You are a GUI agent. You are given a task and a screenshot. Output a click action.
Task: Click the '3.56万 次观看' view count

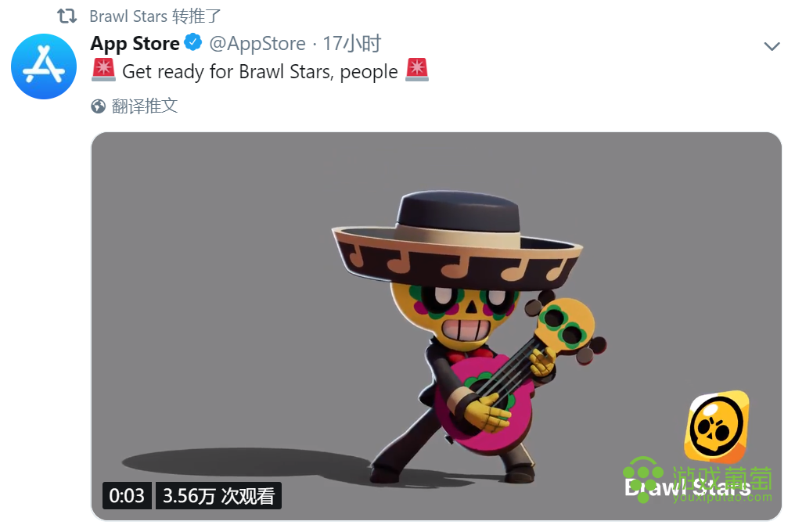click(218, 495)
